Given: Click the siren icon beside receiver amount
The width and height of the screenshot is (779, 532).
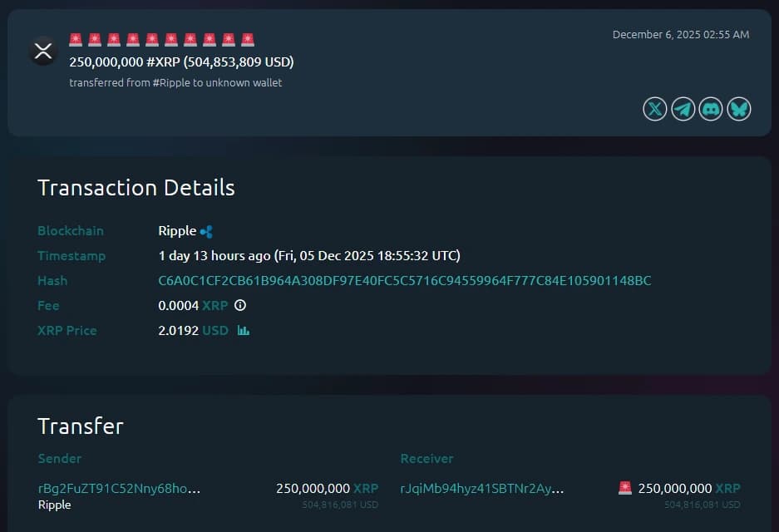Looking at the screenshot, I should [624, 489].
